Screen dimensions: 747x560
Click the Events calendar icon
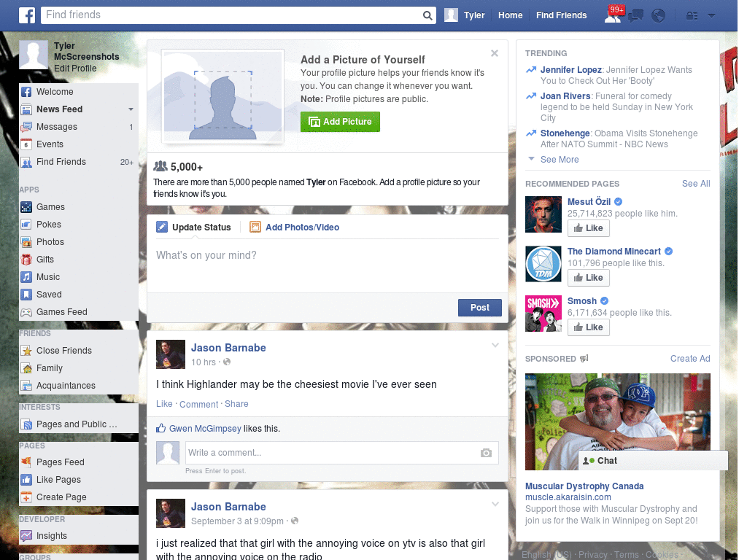(x=26, y=144)
